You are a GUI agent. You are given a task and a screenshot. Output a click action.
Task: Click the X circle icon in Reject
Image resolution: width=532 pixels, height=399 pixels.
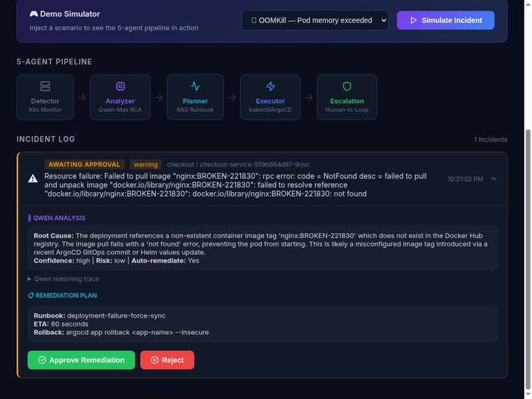155,360
